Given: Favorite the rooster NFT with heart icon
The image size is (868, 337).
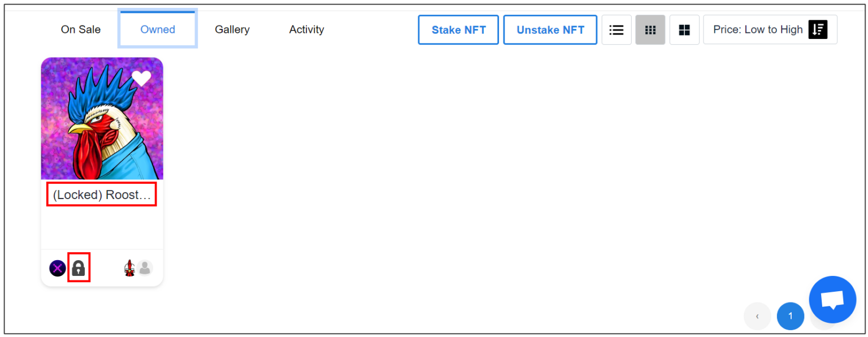Looking at the screenshot, I should pos(141,79).
